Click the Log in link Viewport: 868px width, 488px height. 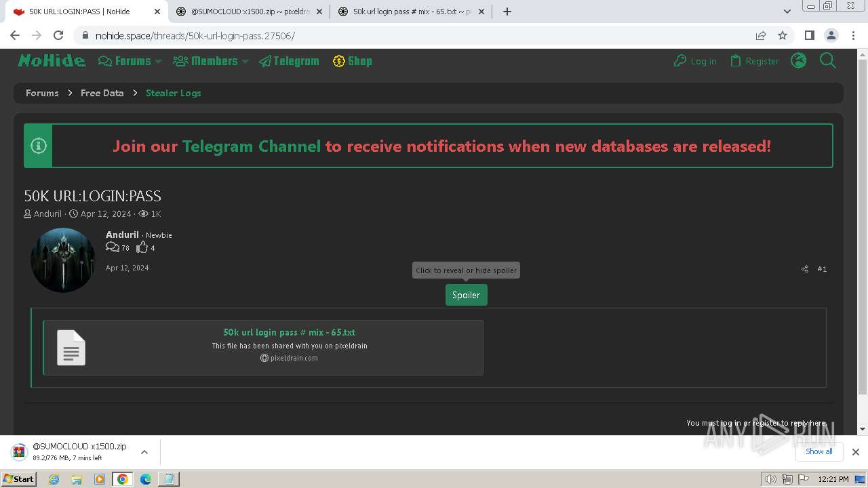coord(695,61)
